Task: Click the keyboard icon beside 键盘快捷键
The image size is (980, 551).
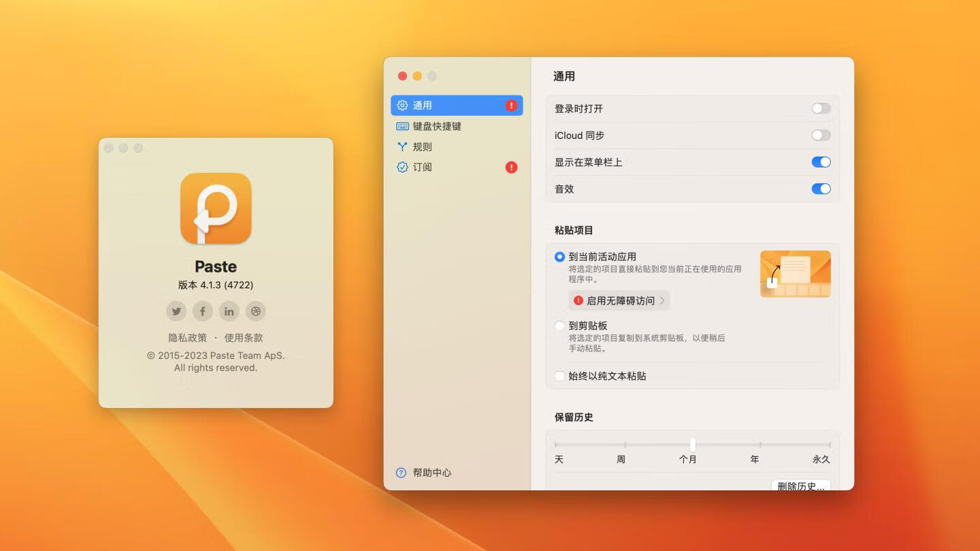Action: pyautogui.click(x=402, y=125)
